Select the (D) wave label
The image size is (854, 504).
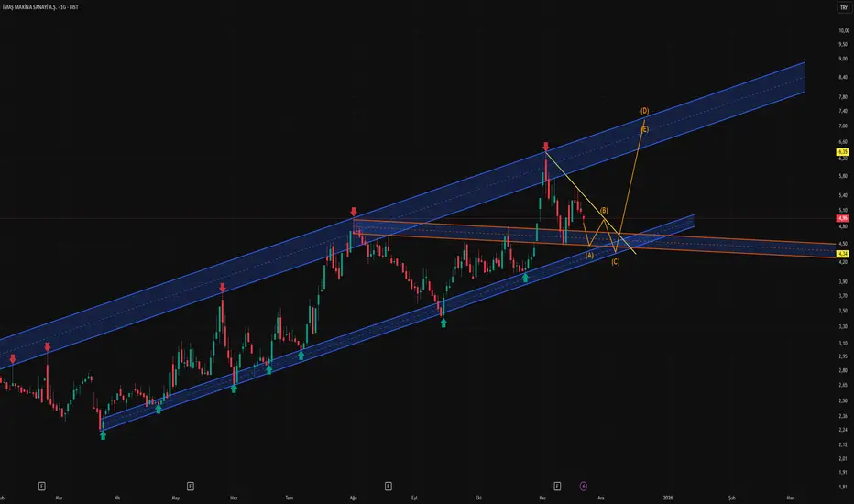pyautogui.click(x=644, y=111)
